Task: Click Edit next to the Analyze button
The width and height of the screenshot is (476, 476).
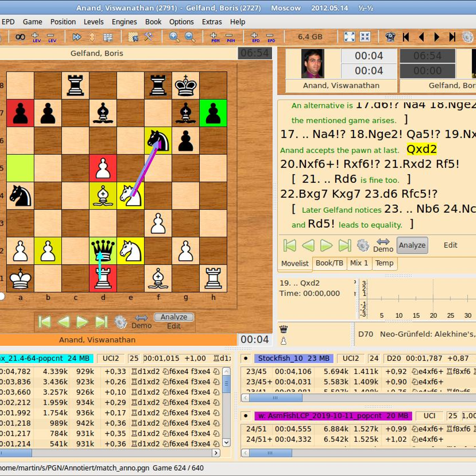Action: pos(450,245)
